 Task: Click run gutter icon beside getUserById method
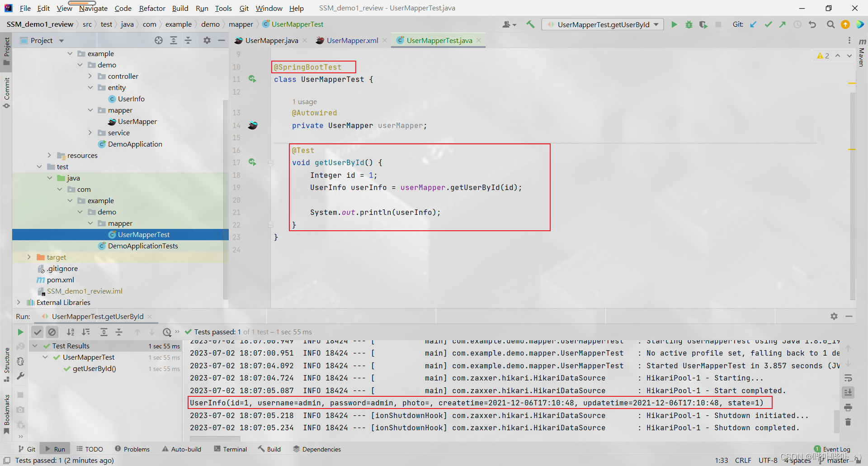pos(252,162)
